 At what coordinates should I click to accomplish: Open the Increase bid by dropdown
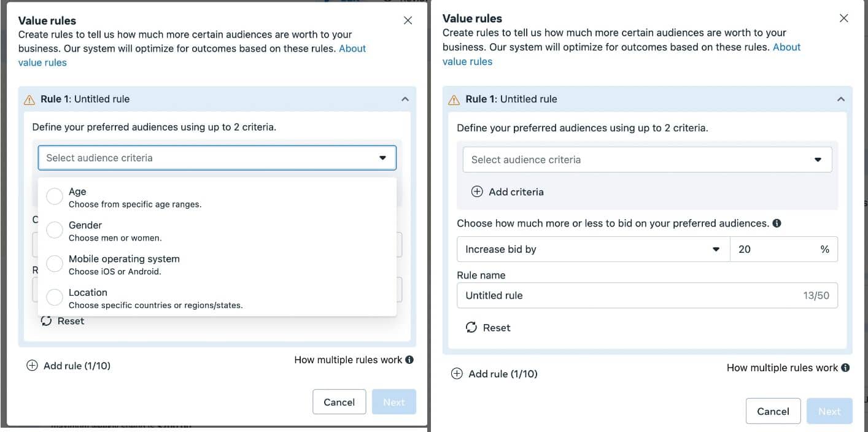coord(592,249)
